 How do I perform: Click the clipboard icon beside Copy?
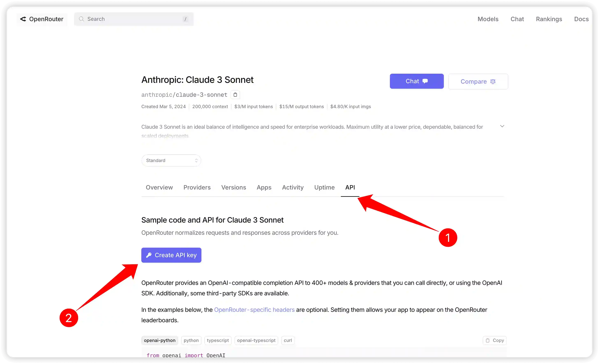488,340
